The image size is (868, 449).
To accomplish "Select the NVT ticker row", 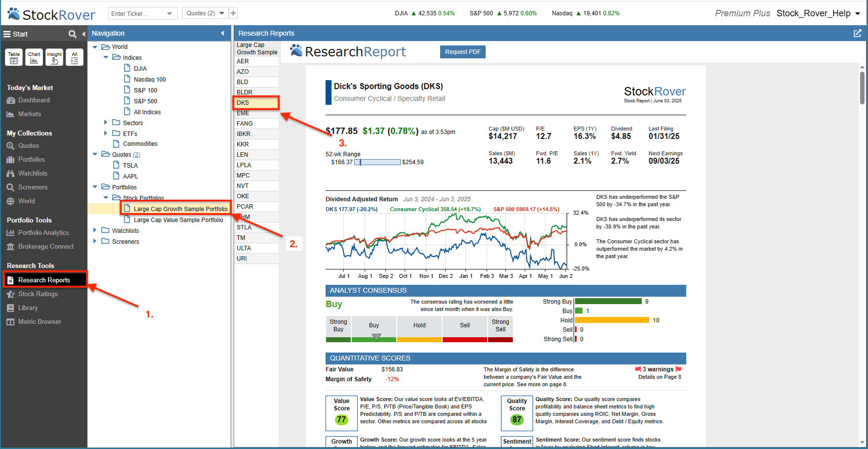I will pos(257,186).
